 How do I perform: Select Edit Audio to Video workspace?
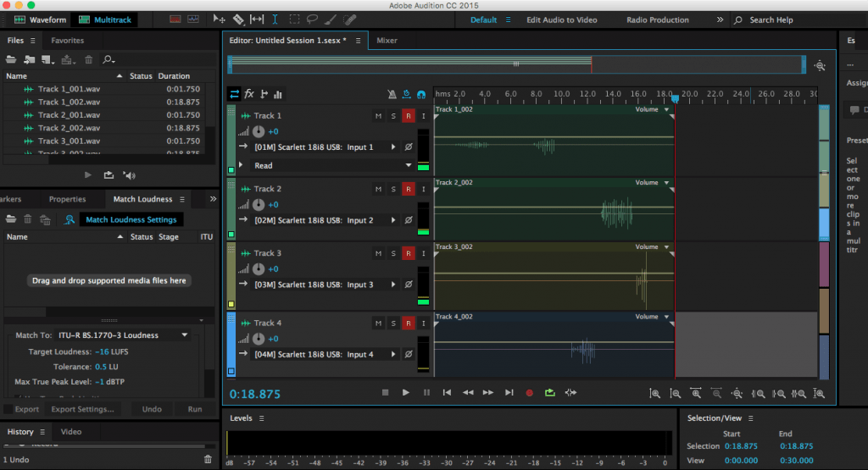point(561,20)
